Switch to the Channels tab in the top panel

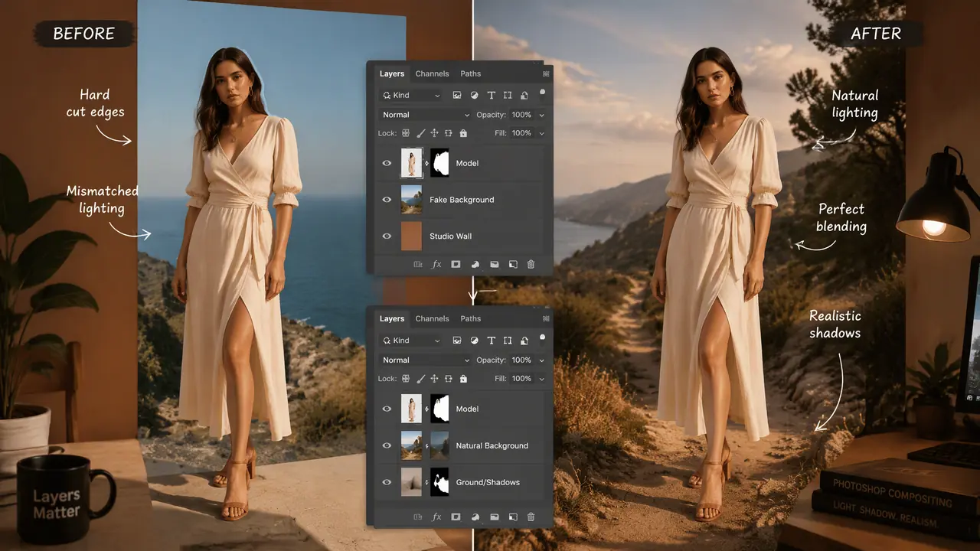pyautogui.click(x=432, y=73)
